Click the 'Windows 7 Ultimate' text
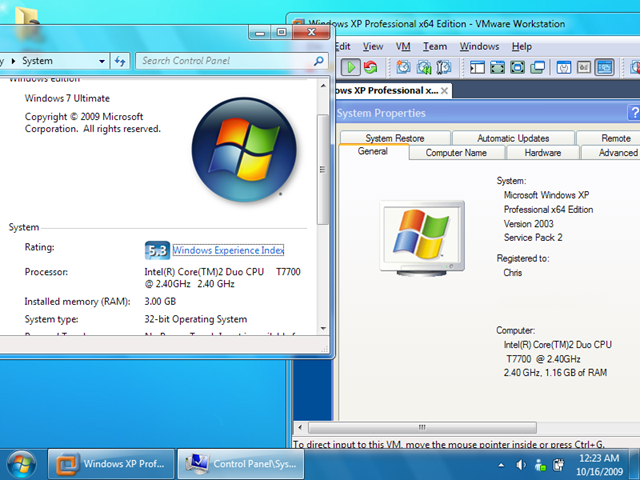Viewport: 640px width, 480px height. pyautogui.click(x=67, y=98)
